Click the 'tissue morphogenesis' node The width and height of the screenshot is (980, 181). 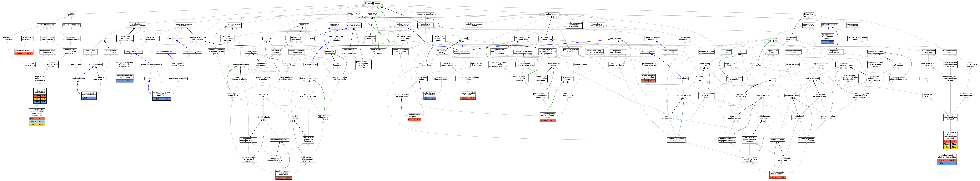pos(192,51)
